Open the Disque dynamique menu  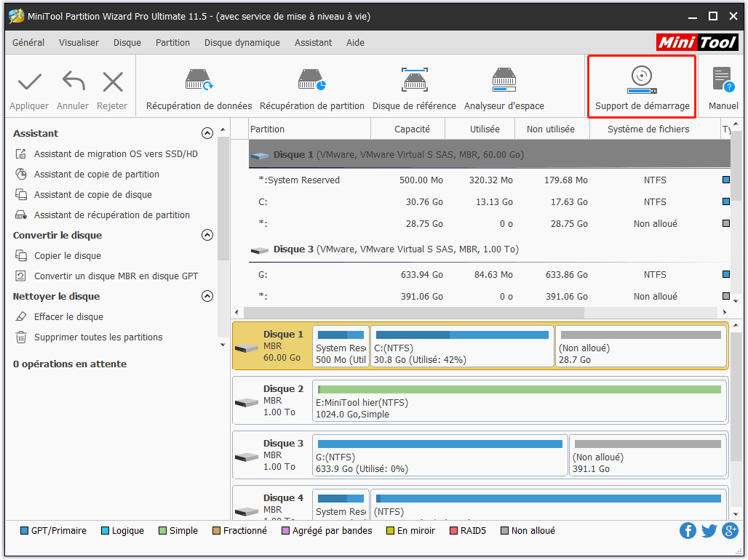pyautogui.click(x=242, y=42)
